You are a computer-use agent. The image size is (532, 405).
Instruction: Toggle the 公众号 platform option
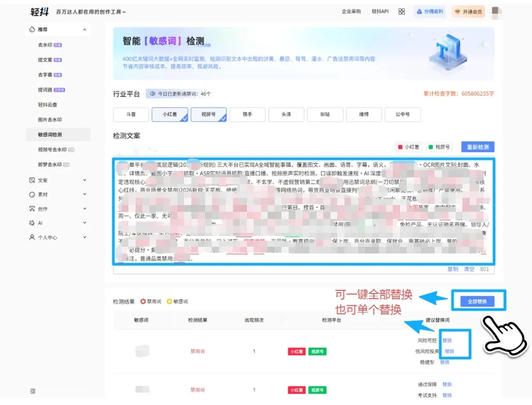pyautogui.click(x=403, y=114)
